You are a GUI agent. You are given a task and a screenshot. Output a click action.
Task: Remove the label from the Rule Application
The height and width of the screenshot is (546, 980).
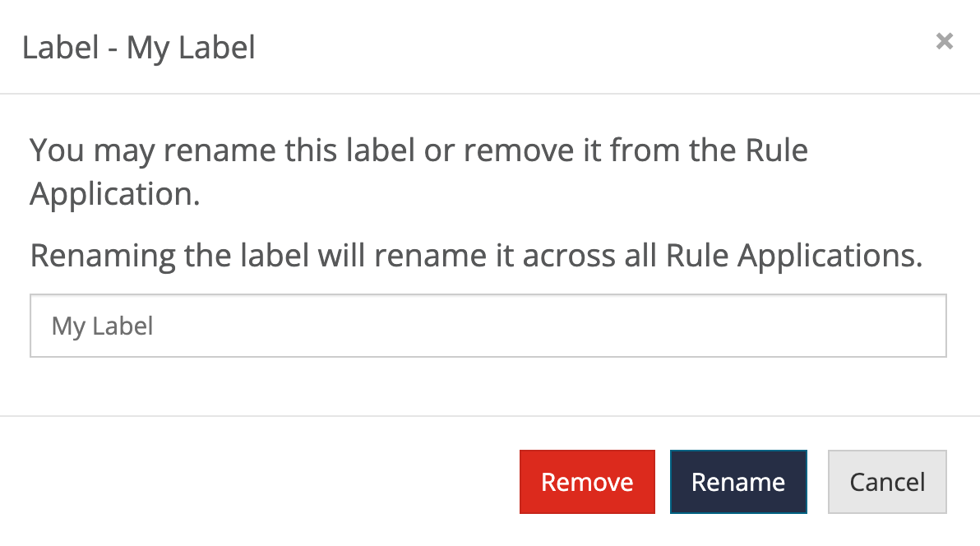coord(586,482)
